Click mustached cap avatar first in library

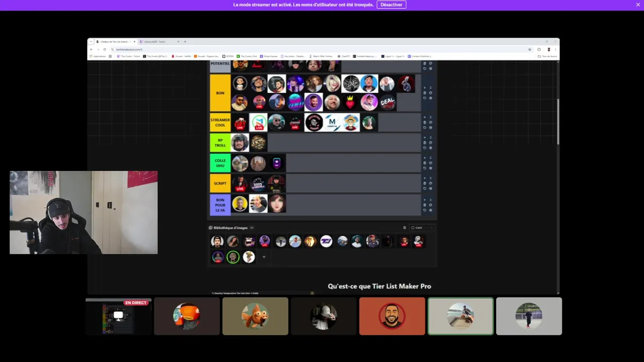pos(217,242)
